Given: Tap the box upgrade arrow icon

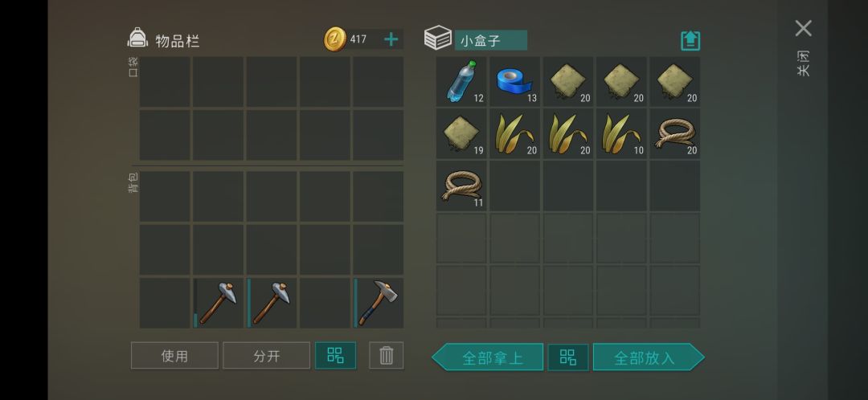Looking at the screenshot, I should (x=690, y=40).
